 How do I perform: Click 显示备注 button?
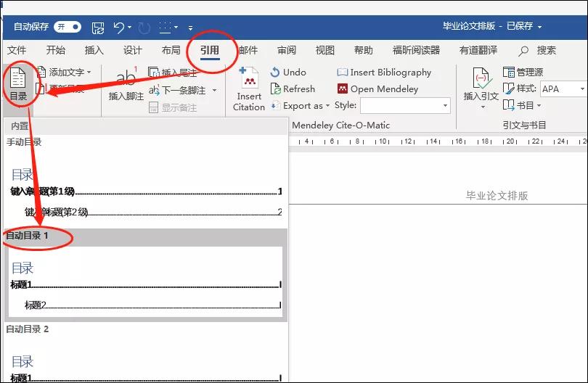click(x=173, y=108)
